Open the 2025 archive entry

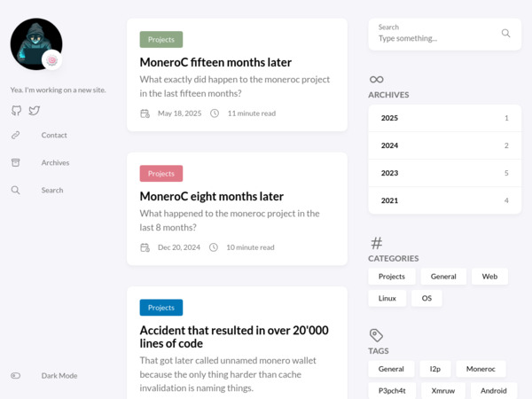444,118
